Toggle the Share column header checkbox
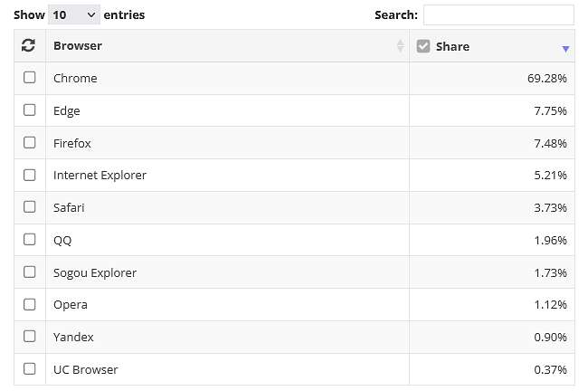This screenshot has height=391, width=588. coord(423,46)
